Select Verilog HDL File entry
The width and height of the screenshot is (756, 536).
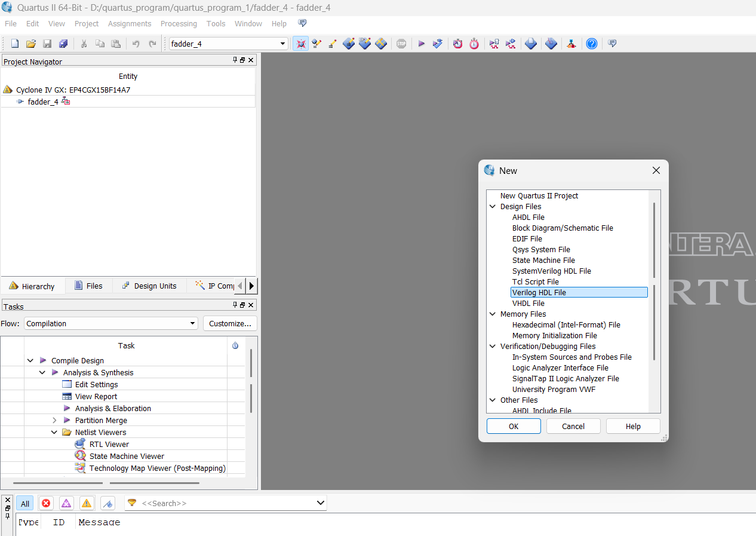tap(579, 292)
